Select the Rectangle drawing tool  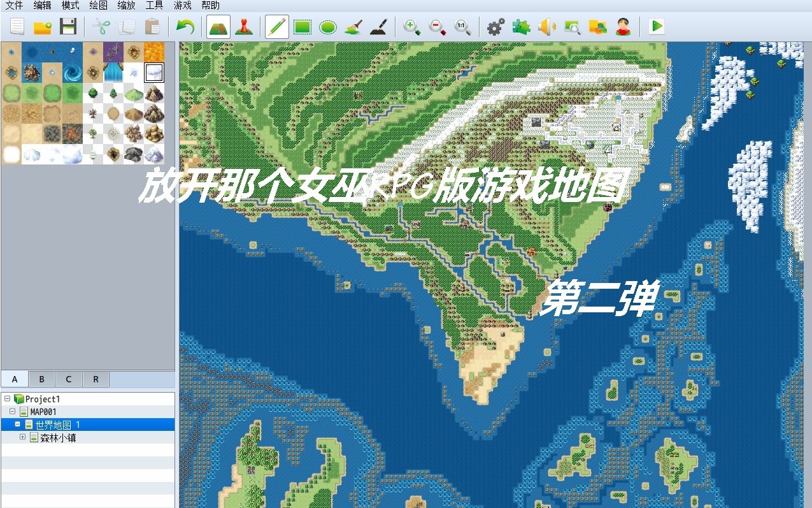(302, 27)
